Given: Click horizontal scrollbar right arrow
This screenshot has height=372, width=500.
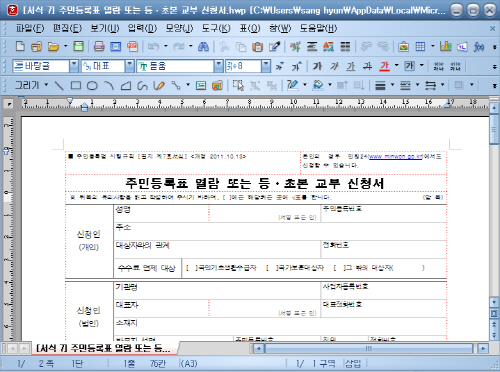Looking at the screenshot, I should pyautogui.click(x=483, y=349).
